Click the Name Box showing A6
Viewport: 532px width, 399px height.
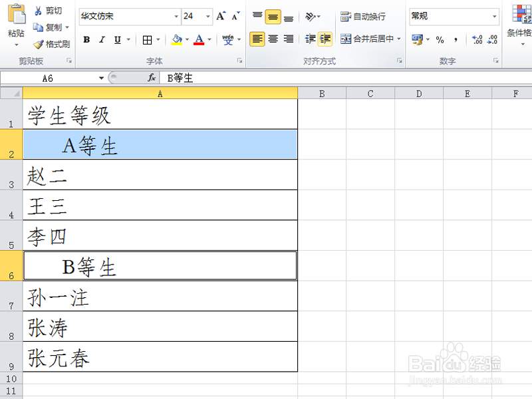click(x=49, y=78)
